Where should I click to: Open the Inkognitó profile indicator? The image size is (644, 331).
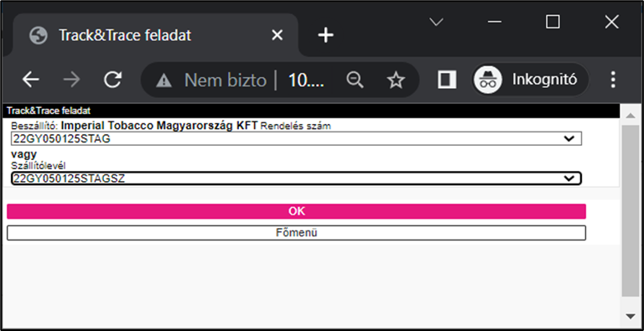click(x=530, y=80)
